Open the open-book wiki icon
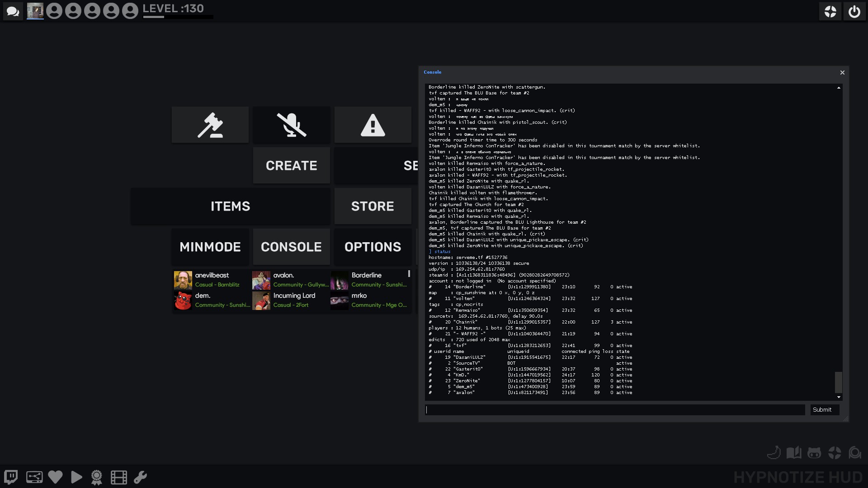 point(793,453)
